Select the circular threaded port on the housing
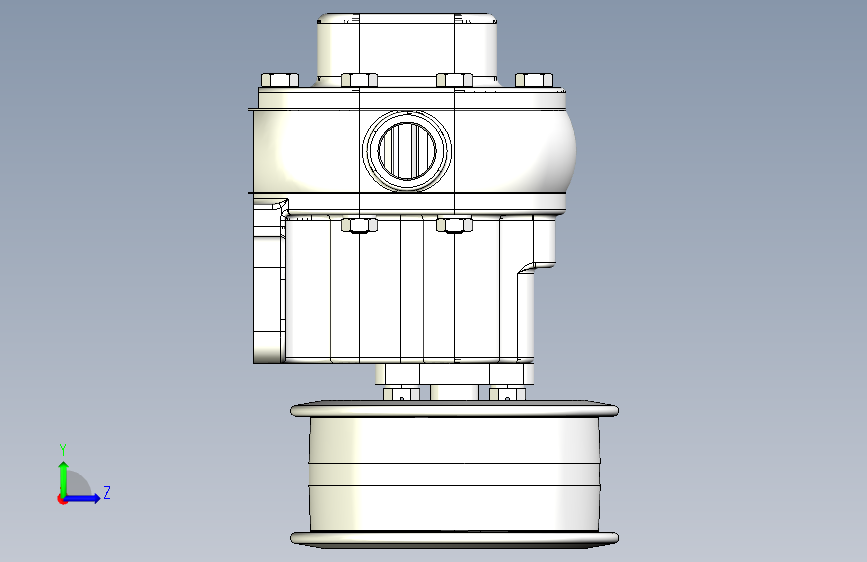 click(x=407, y=150)
